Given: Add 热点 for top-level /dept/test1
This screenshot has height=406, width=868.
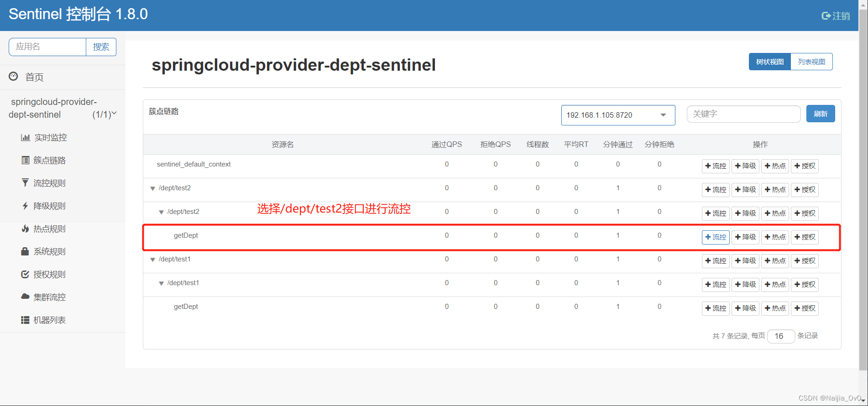Looking at the screenshot, I should [775, 261].
